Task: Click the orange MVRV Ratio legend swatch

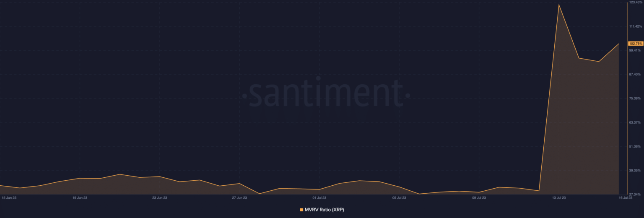Action: click(x=301, y=209)
